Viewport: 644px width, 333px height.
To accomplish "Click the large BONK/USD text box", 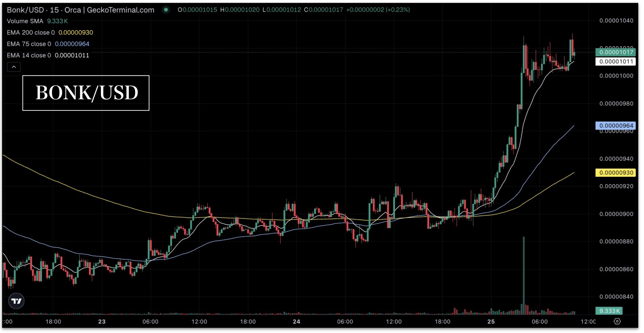I will click(x=86, y=93).
